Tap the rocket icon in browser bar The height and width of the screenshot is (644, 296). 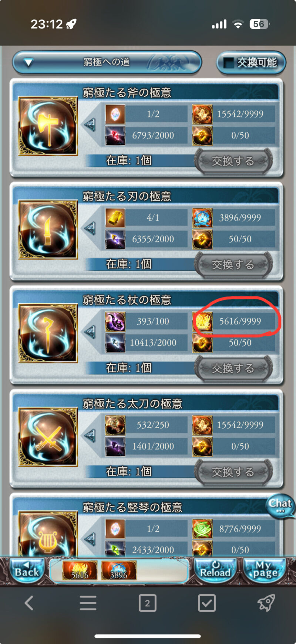(266, 603)
